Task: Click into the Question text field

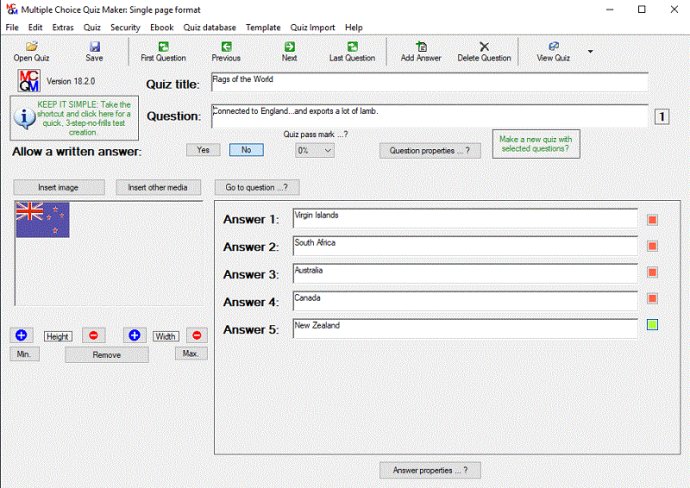Action: coord(429,116)
